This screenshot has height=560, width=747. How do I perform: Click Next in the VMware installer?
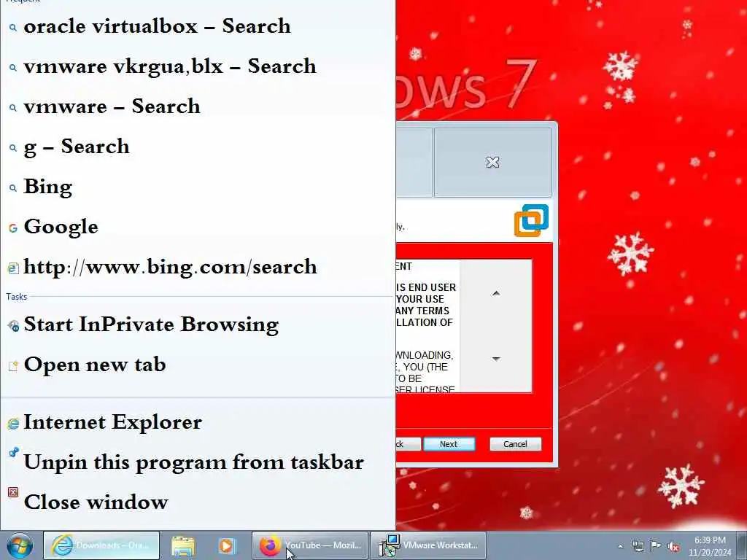pyautogui.click(x=449, y=444)
